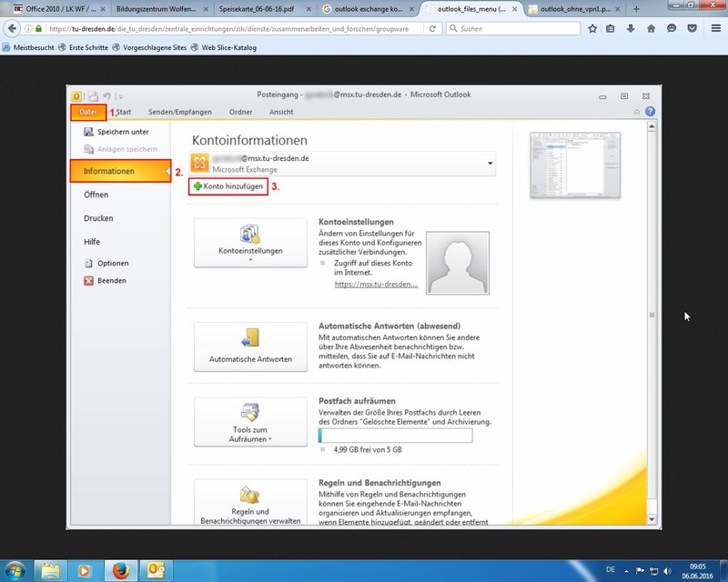The width and height of the screenshot is (728, 582).
Task: Click the Konto hinzufügen button
Action: pos(227,186)
